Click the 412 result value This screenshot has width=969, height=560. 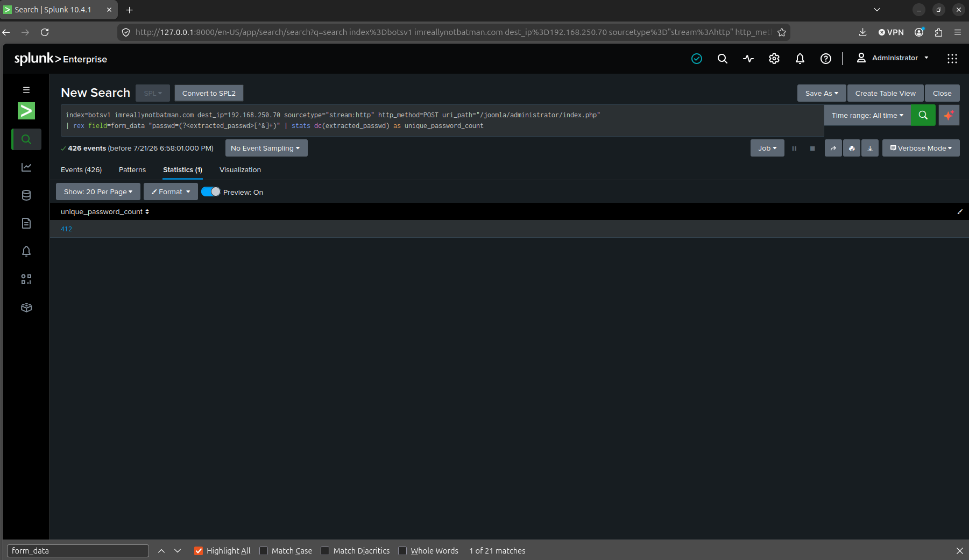[66, 229]
